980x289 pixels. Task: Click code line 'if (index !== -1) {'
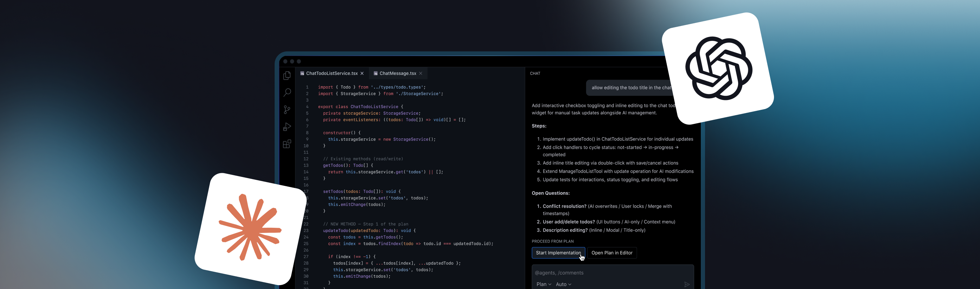click(352, 257)
